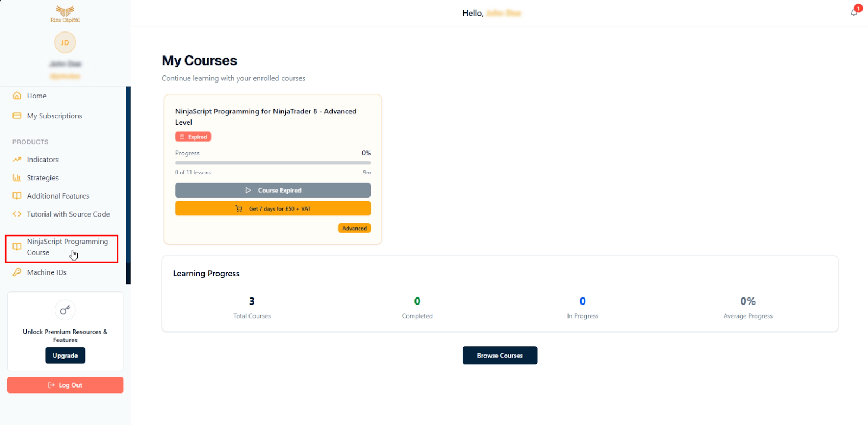Click 'Continue learning with your enrolled courses'
The height and width of the screenshot is (425, 868).
click(x=234, y=78)
